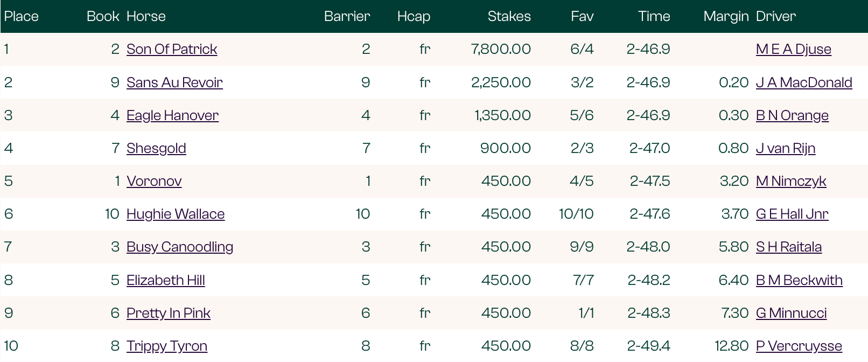This screenshot has width=868, height=362.
Task: Select driver J van Rijn link
Action: coord(786,148)
